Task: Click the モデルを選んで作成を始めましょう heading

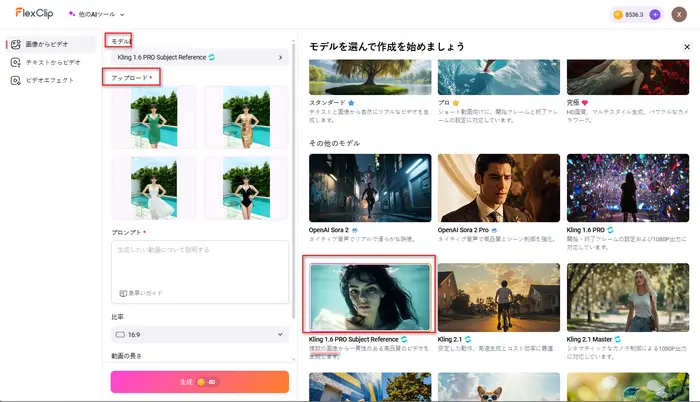Action: (387, 46)
